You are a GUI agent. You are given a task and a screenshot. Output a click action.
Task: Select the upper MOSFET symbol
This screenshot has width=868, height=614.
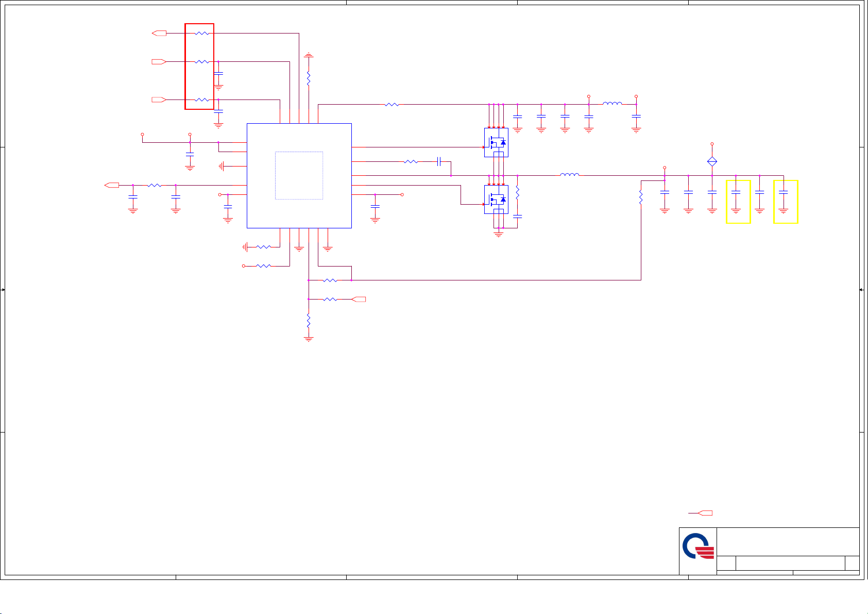(x=496, y=142)
